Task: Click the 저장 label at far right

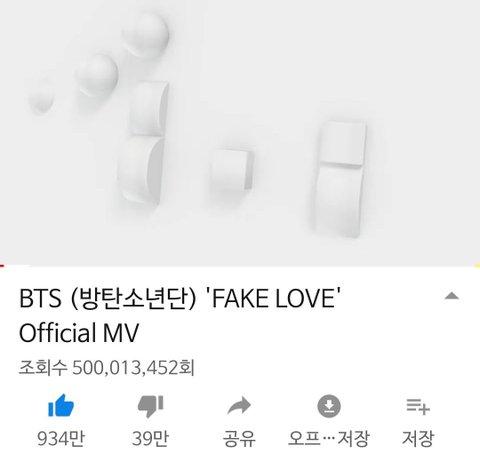Action: (x=418, y=438)
